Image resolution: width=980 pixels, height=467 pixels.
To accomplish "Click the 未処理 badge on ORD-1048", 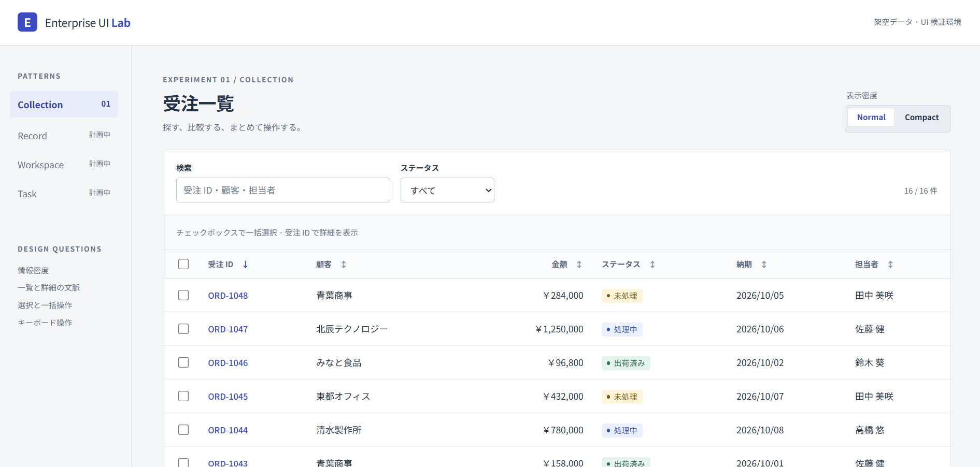I will [x=622, y=296].
